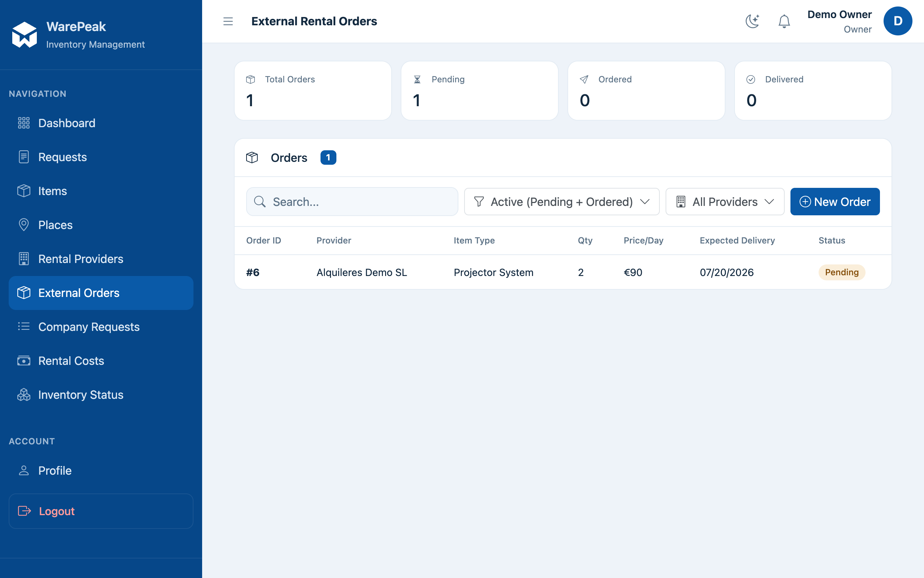Click the Qty column header
Viewport: 924px width, 578px height.
coord(585,241)
